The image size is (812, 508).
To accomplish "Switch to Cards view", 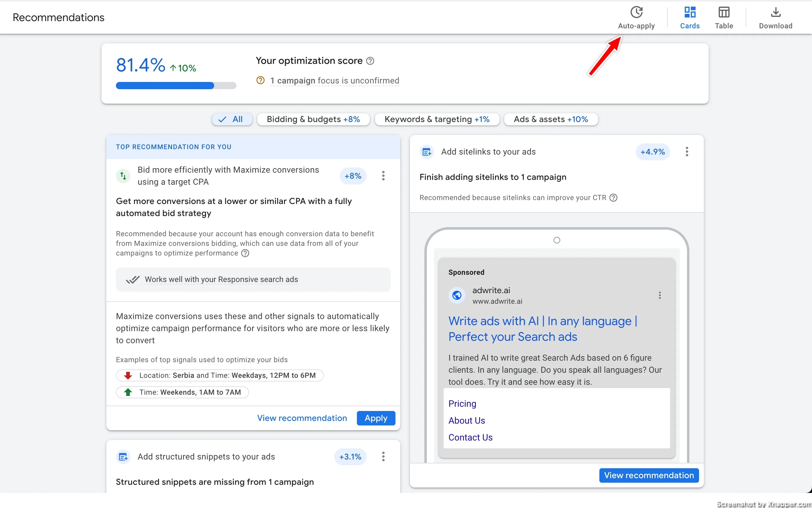I will pyautogui.click(x=689, y=18).
